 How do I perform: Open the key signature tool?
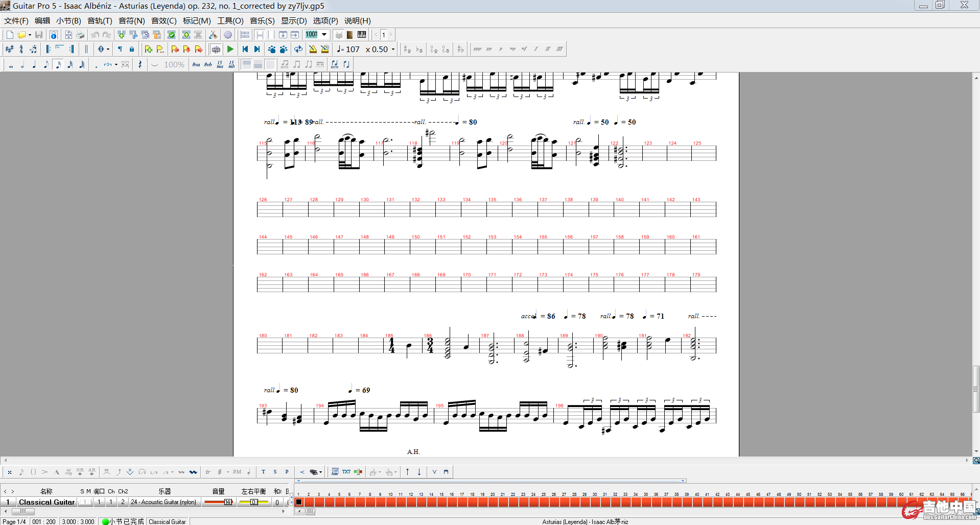[10, 49]
